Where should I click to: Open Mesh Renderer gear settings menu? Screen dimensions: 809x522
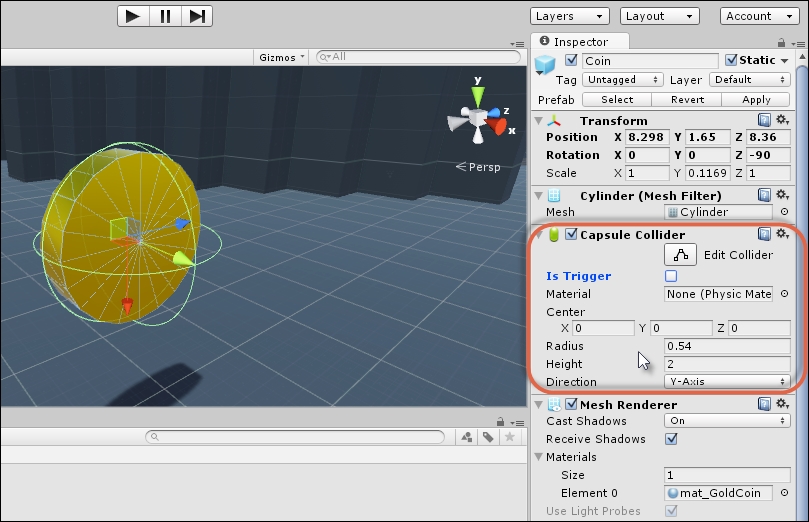(x=782, y=404)
